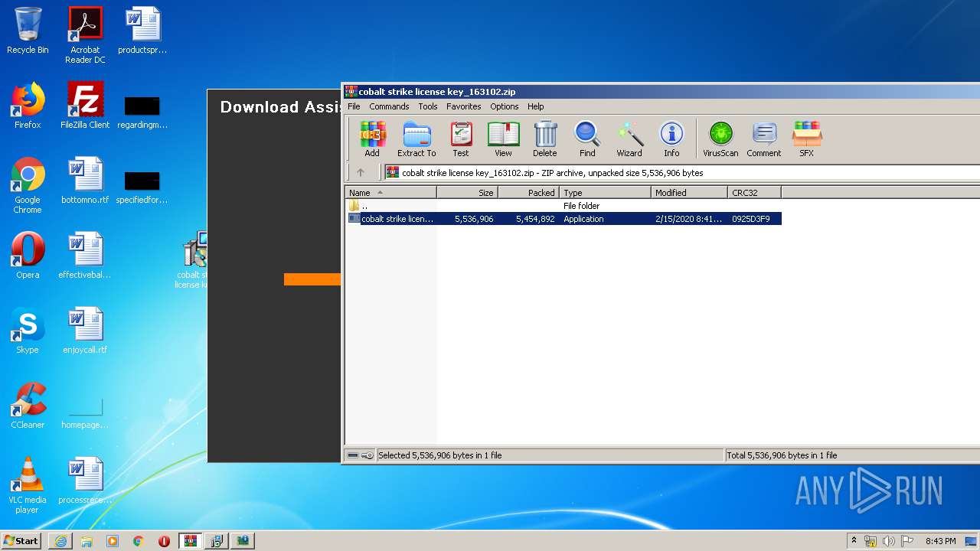Open Windows Explorer folder from taskbar
The image size is (980, 551).
click(x=87, y=541)
